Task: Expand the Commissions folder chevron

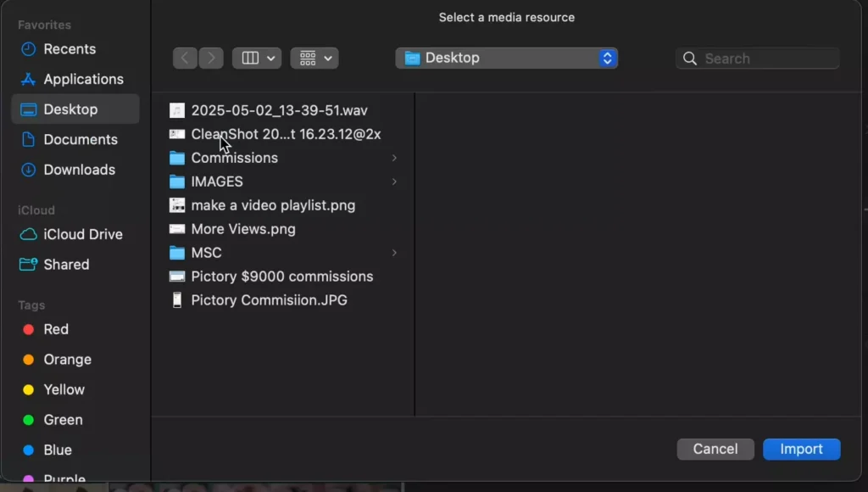Action: pyautogui.click(x=394, y=158)
